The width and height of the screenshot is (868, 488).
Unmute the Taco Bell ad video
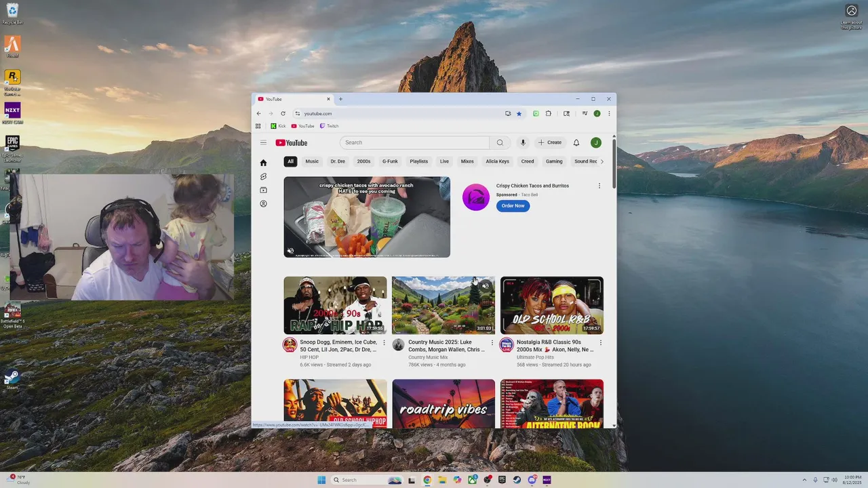(291, 251)
